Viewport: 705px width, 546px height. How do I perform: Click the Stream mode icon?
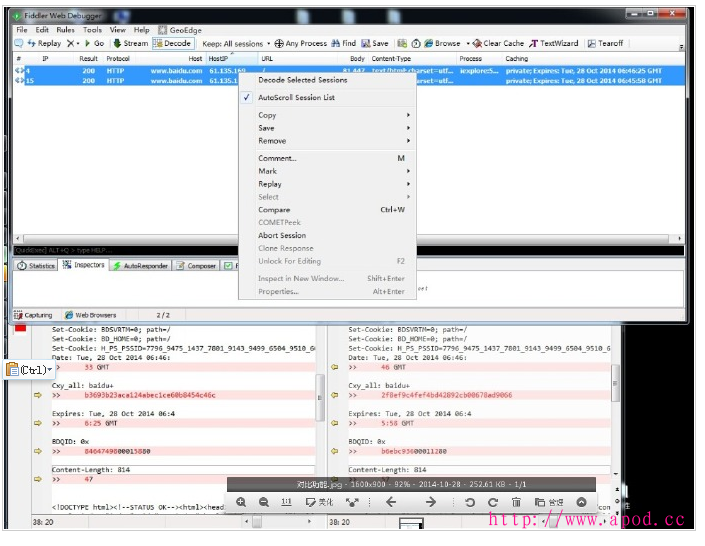(x=117, y=44)
